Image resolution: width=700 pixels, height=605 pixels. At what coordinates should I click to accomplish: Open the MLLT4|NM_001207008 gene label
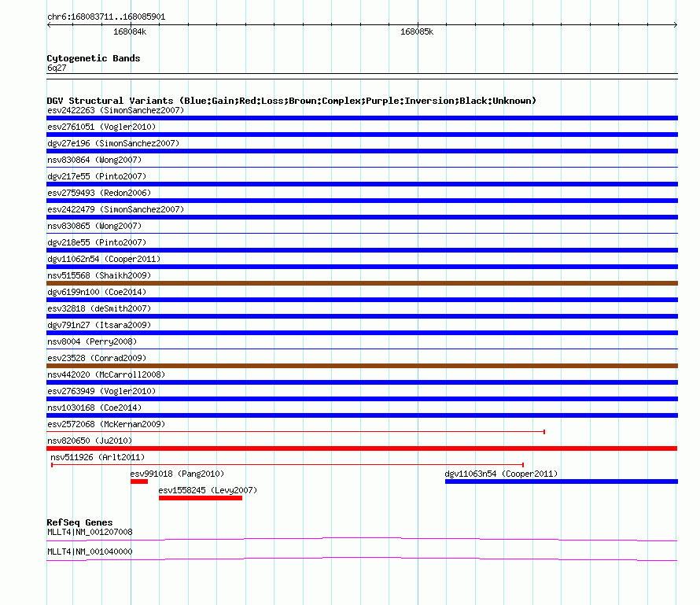[x=90, y=532]
